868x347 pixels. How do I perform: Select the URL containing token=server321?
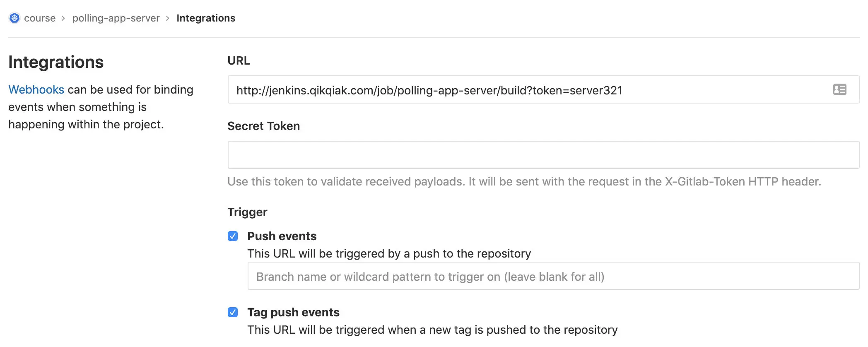429,90
